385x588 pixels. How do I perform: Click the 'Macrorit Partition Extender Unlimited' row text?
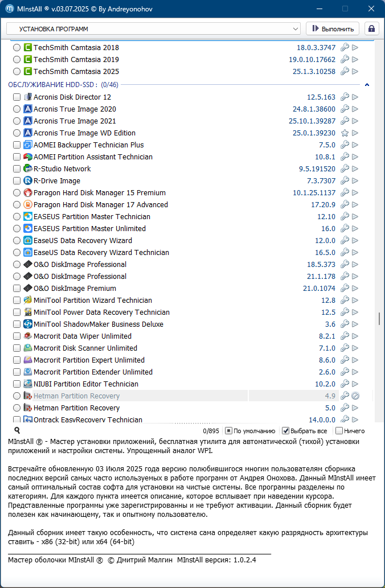(93, 372)
